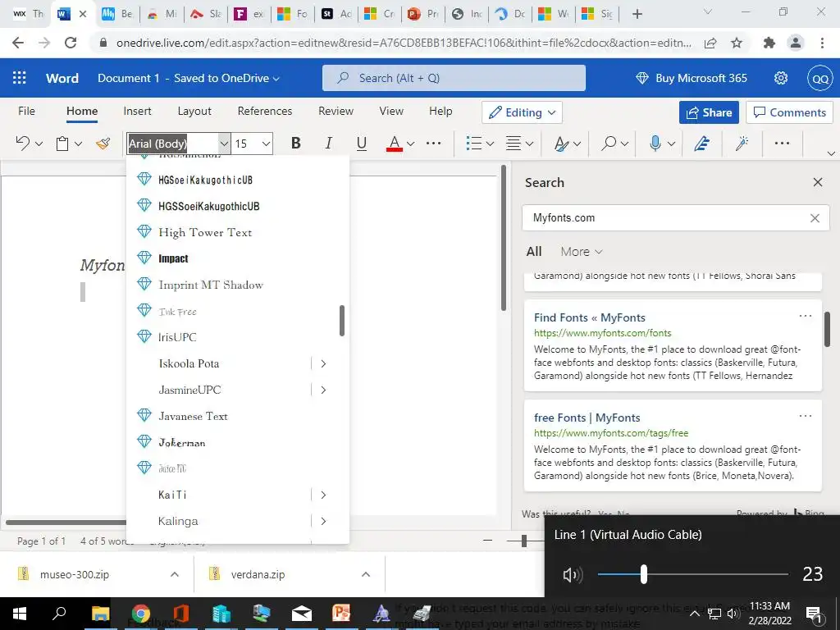Click the Share button
This screenshot has height=630, width=840.
tap(709, 112)
